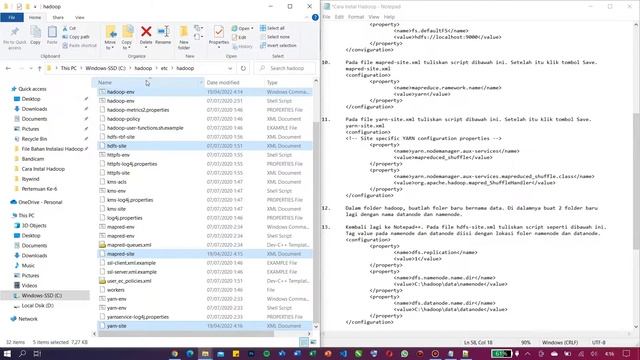Click Invert selection in the ribbon
The width and height of the screenshot is (640, 360).
[278, 45]
